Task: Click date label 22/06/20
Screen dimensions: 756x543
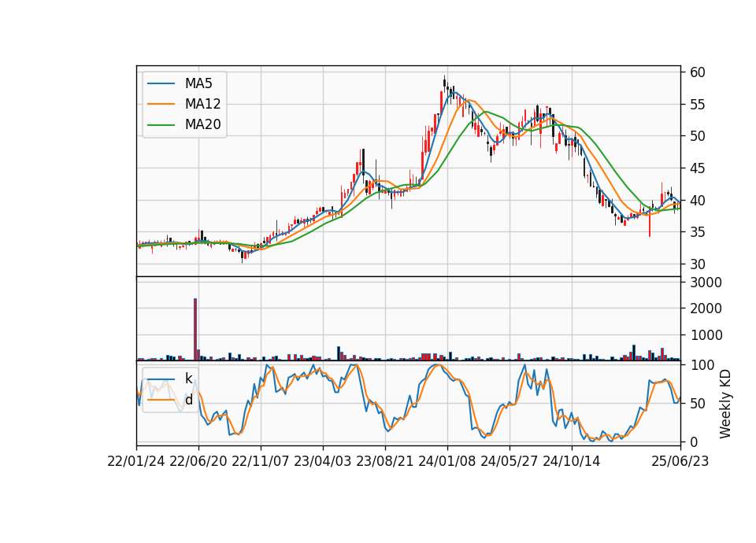Action: tap(198, 461)
